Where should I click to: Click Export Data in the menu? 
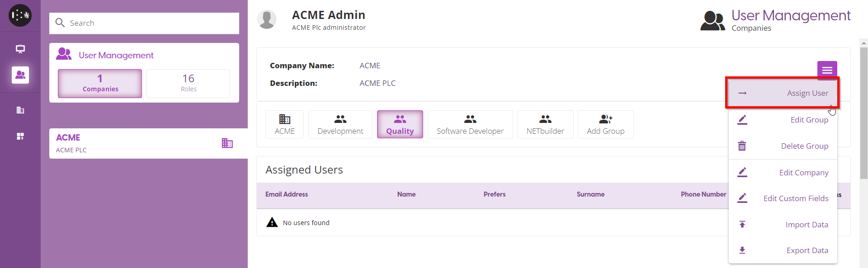pos(783,250)
